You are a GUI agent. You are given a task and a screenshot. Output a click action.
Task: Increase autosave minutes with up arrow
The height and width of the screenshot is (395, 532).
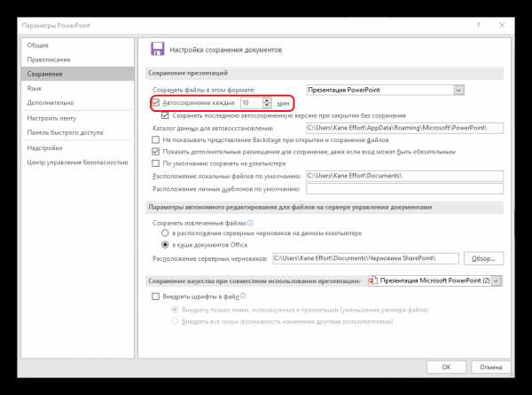(267, 100)
